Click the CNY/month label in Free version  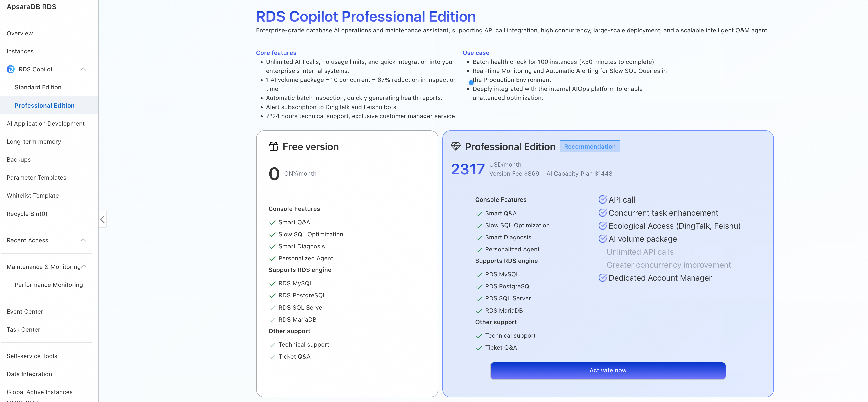(x=300, y=174)
